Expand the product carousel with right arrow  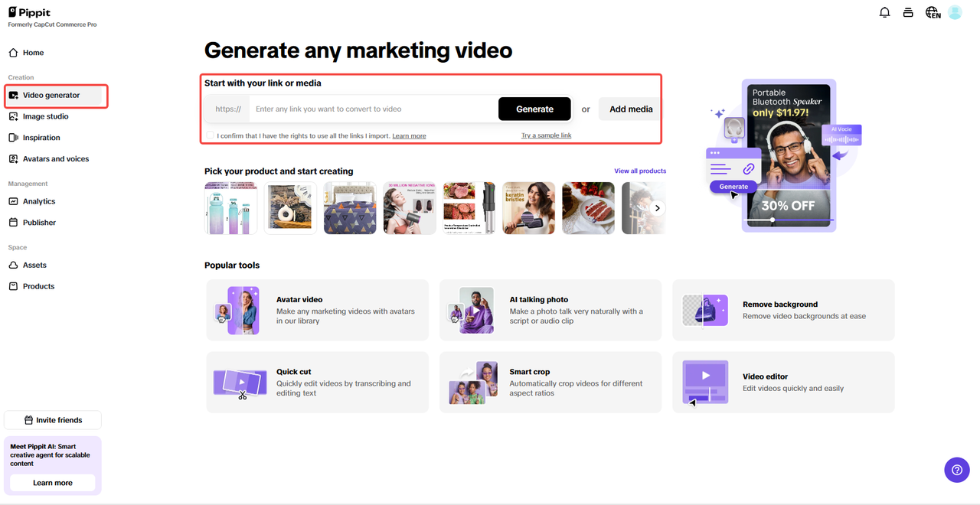657,207
